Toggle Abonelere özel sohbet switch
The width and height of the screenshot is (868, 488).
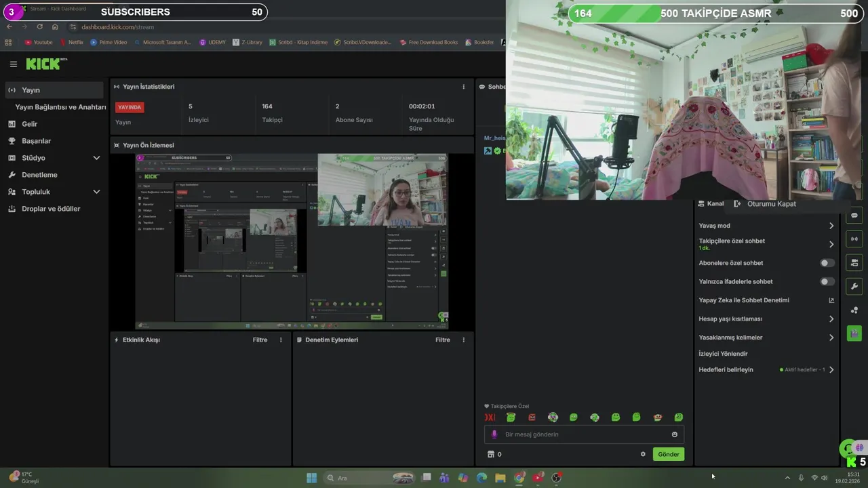(827, 263)
